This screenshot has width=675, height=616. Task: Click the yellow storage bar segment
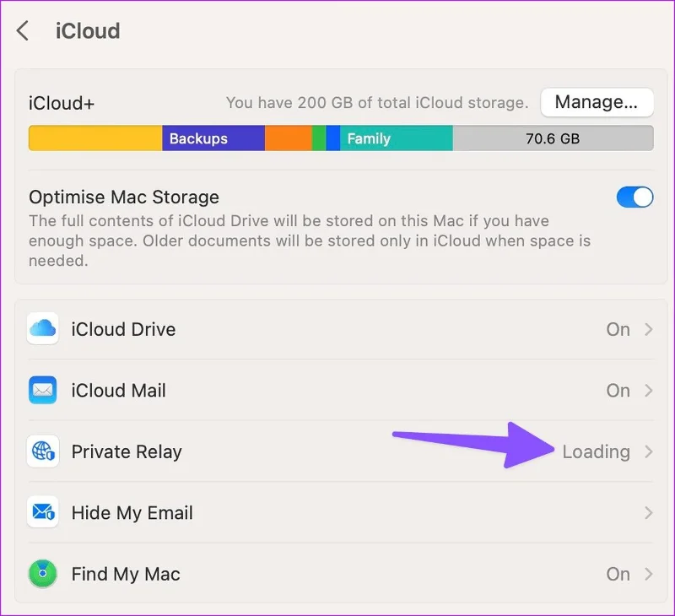click(x=95, y=138)
